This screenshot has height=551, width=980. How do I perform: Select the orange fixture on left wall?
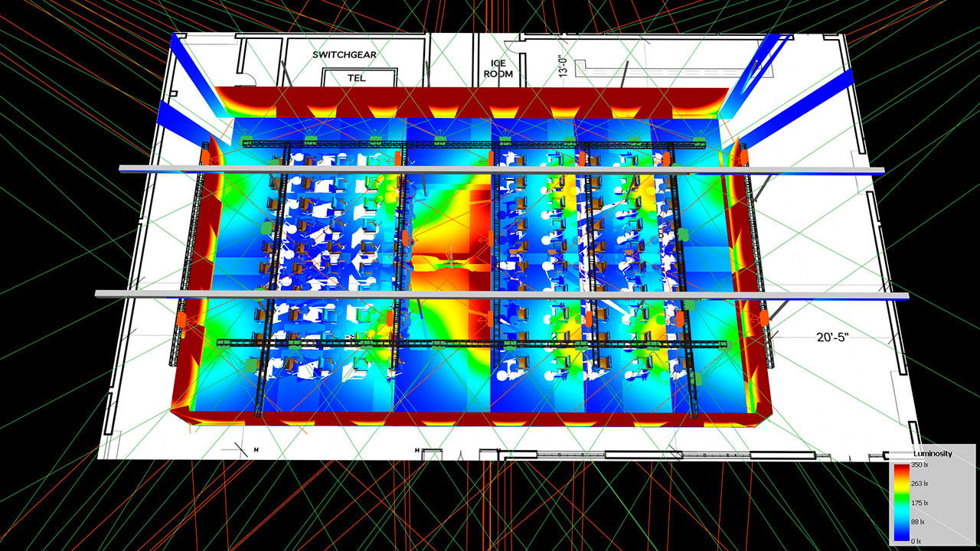pos(181,319)
